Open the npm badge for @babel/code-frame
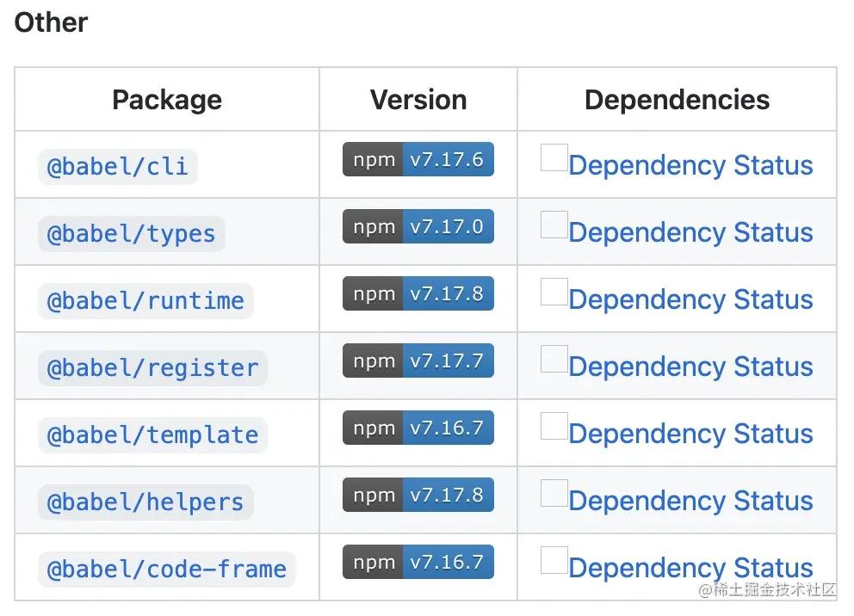854x616 pixels. point(418,563)
